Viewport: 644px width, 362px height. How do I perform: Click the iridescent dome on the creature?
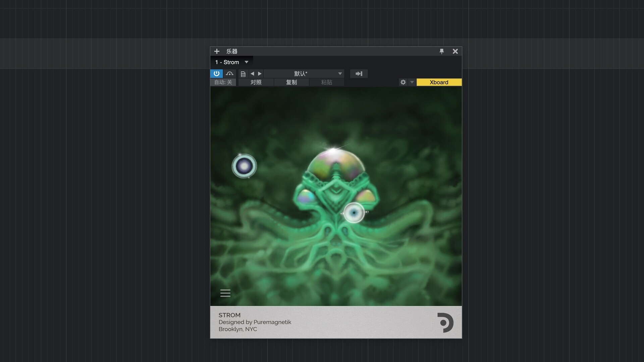336,164
